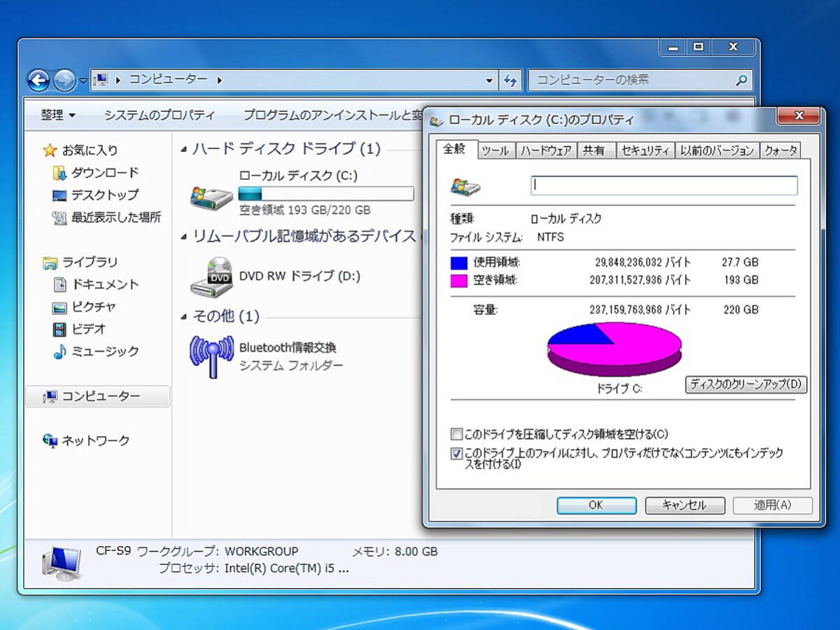Viewport: 840px width, 630px height.
Task: Switch to セキュリティ tab
Action: click(645, 150)
